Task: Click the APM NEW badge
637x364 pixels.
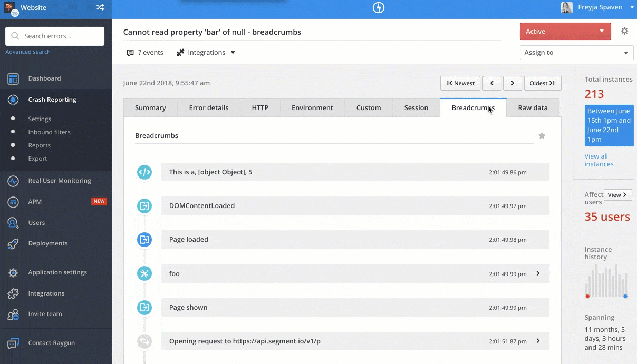Action: (x=99, y=201)
